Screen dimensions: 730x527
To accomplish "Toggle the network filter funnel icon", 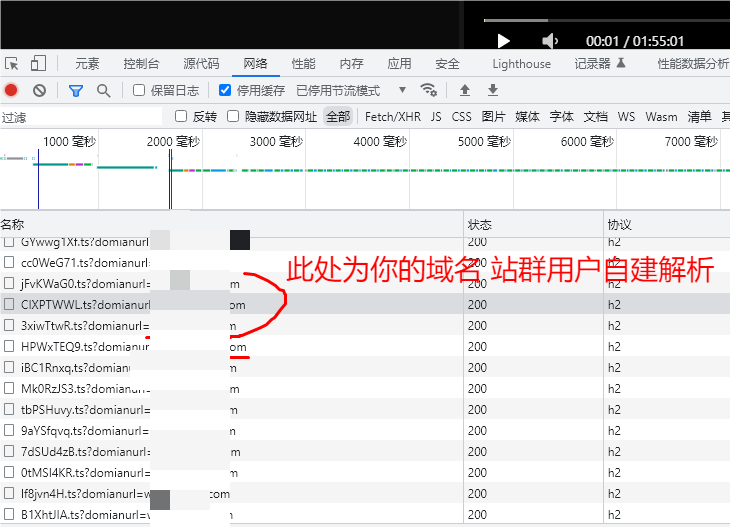I will click(75, 90).
